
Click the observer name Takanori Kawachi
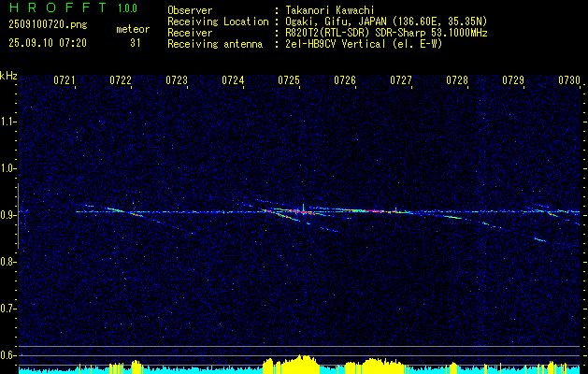(x=330, y=10)
